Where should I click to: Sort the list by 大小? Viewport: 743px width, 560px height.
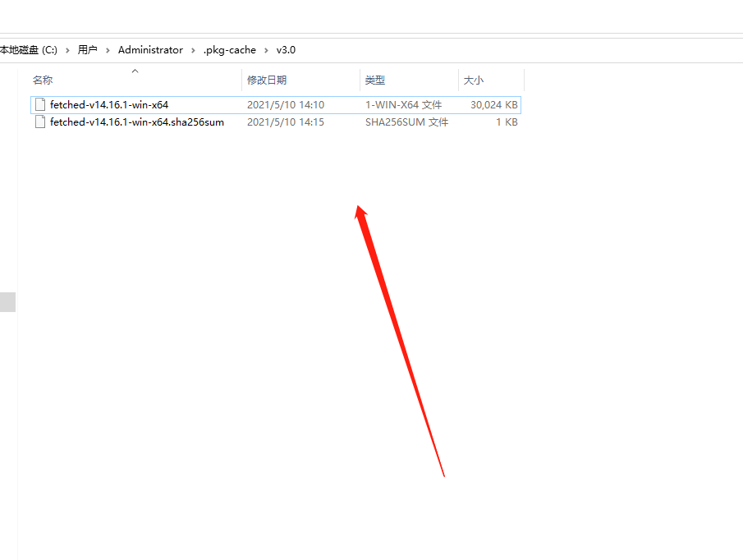[473, 80]
